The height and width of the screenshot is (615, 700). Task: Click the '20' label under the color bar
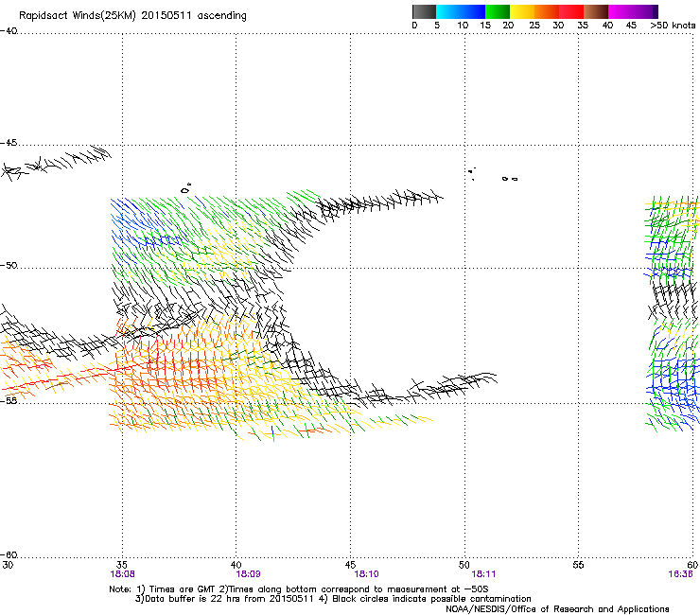[x=508, y=26]
